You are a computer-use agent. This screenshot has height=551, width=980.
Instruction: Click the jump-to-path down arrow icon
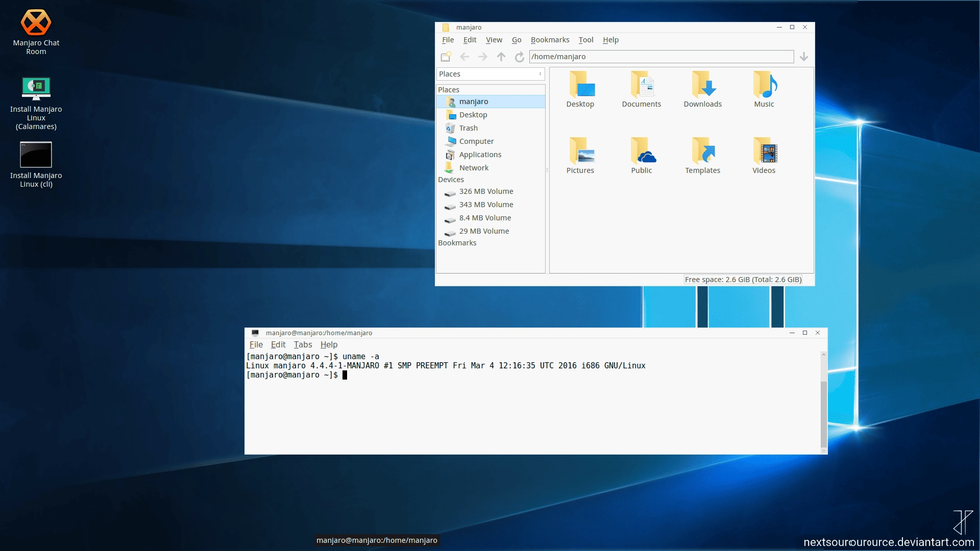coord(804,57)
